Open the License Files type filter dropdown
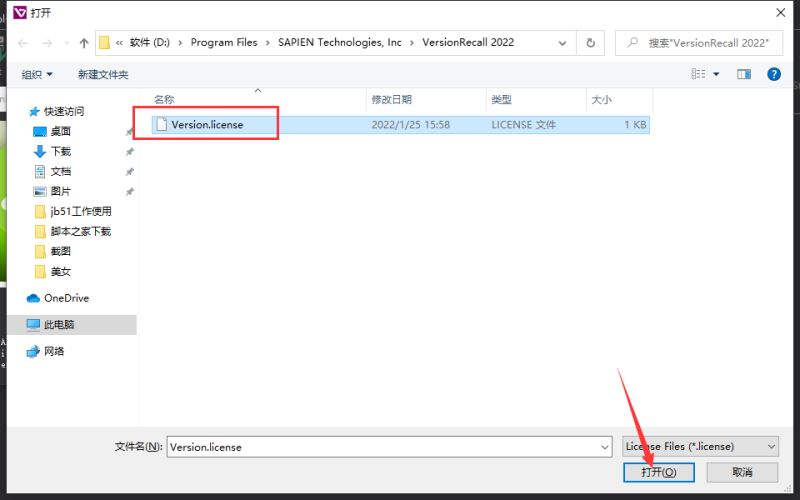This screenshot has height=500, width=800. [701, 447]
